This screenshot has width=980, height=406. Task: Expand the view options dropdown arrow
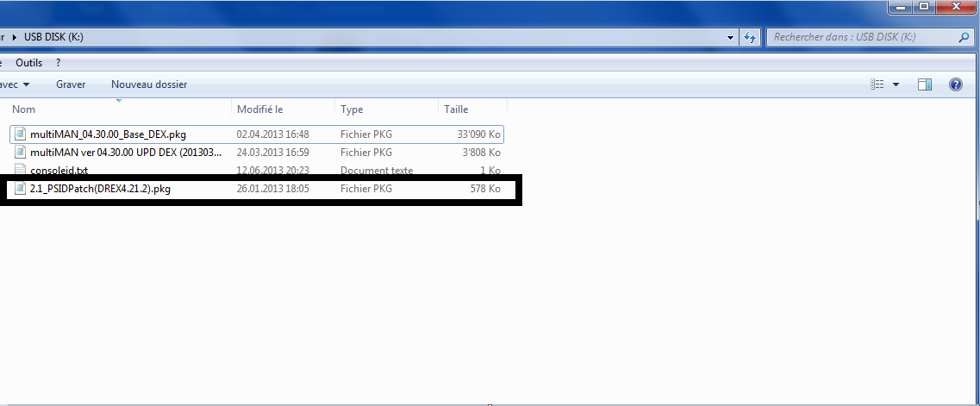[896, 84]
